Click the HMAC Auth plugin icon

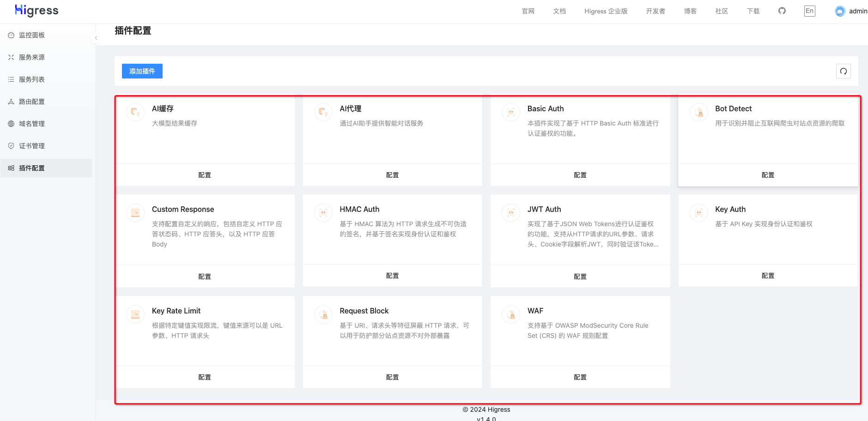[x=323, y=213]
